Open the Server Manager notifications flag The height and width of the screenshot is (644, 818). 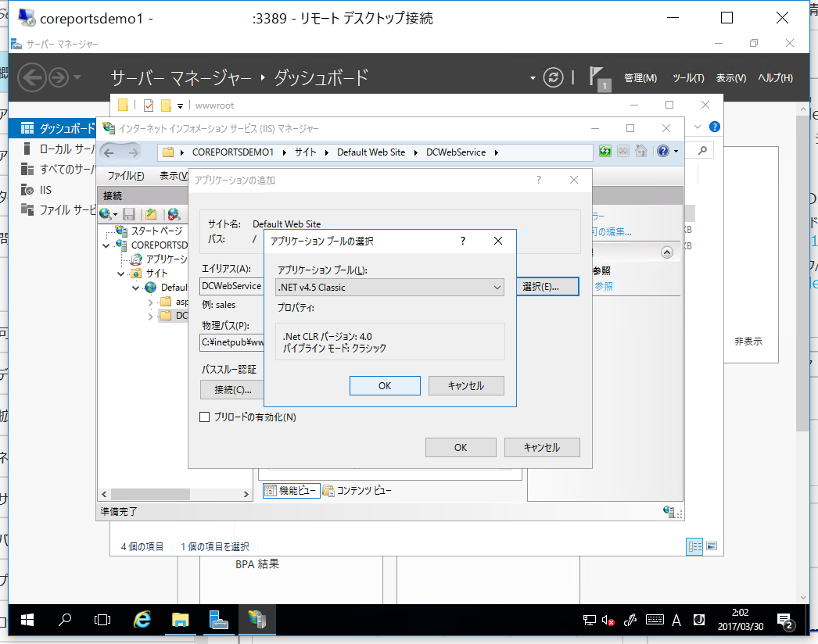point(597,78)
